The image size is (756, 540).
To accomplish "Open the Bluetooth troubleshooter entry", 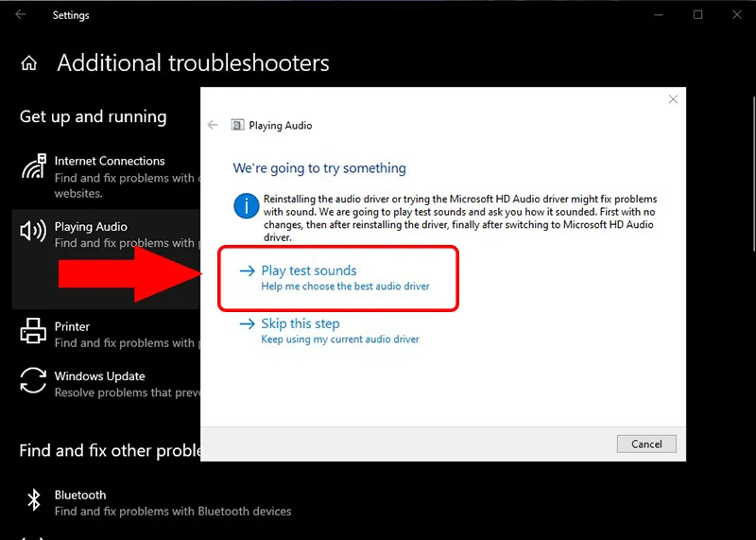I will coord(80,495).
